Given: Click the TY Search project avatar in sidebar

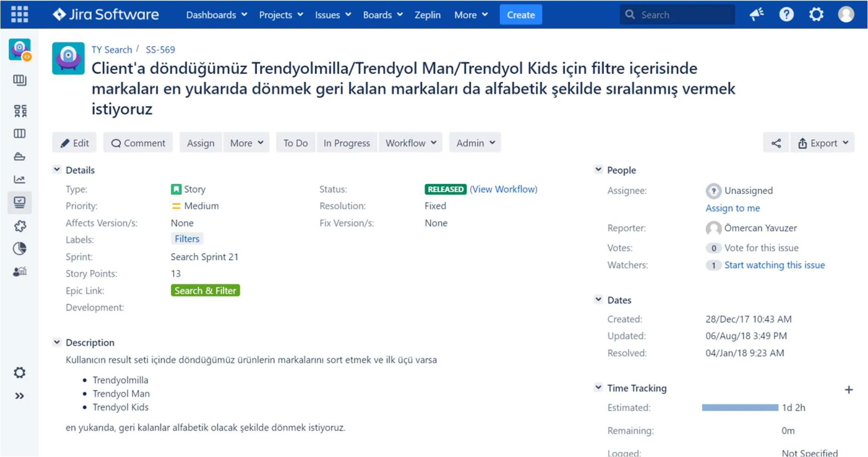Looking at the screenshot, I should tap(20, 50).
